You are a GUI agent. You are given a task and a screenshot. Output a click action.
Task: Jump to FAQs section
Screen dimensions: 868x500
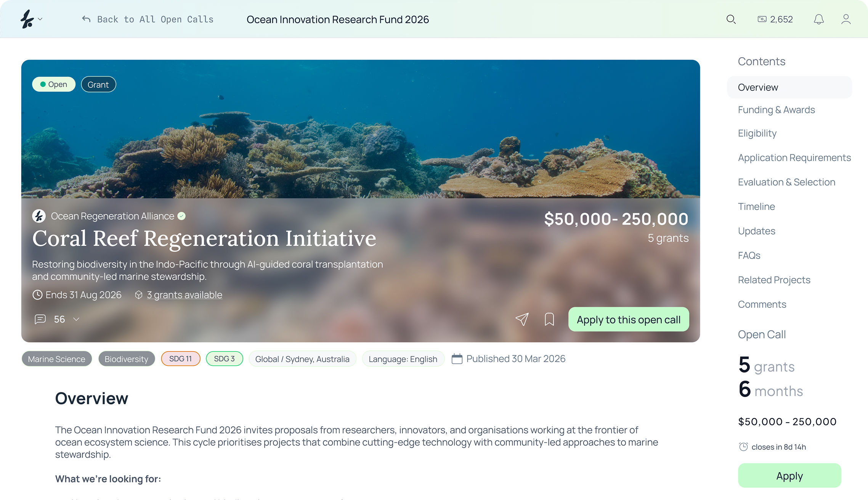pyautogui.click(x=749, y=255)
